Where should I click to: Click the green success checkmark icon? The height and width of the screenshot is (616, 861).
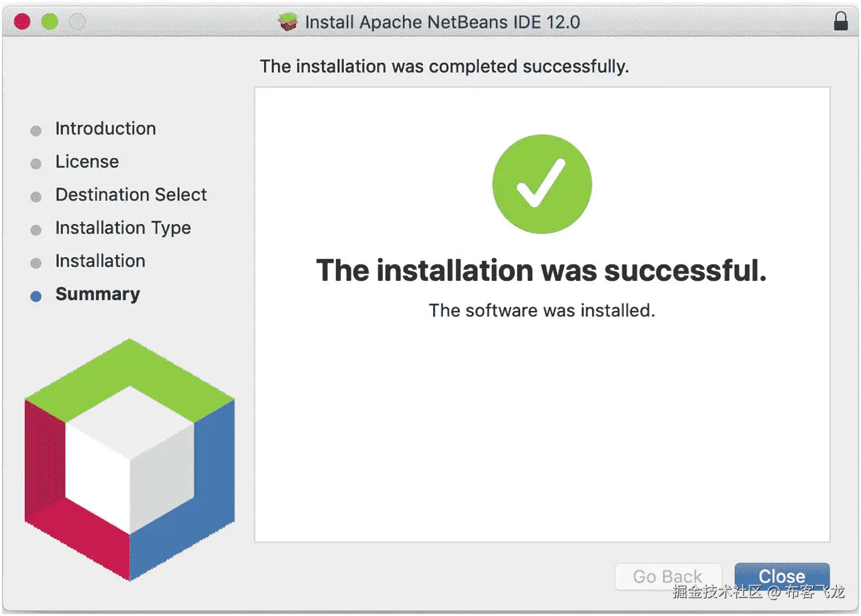[541, 184]
